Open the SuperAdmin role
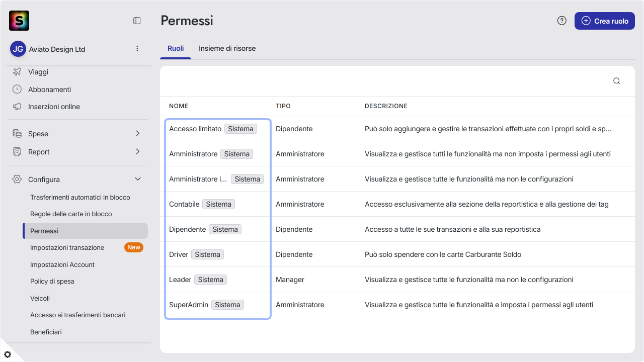This screenshot has width=644, height=362. click(x=189, y=305)
